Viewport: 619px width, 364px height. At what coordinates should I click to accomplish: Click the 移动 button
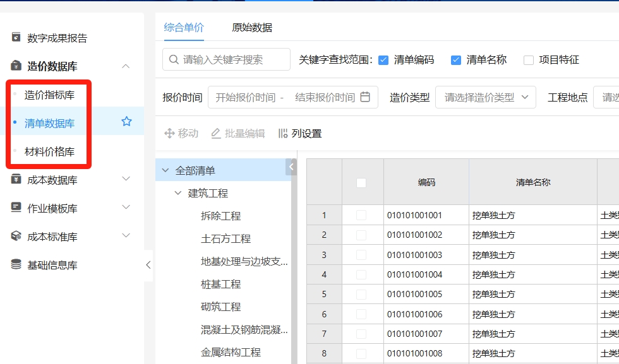point(181,133)
